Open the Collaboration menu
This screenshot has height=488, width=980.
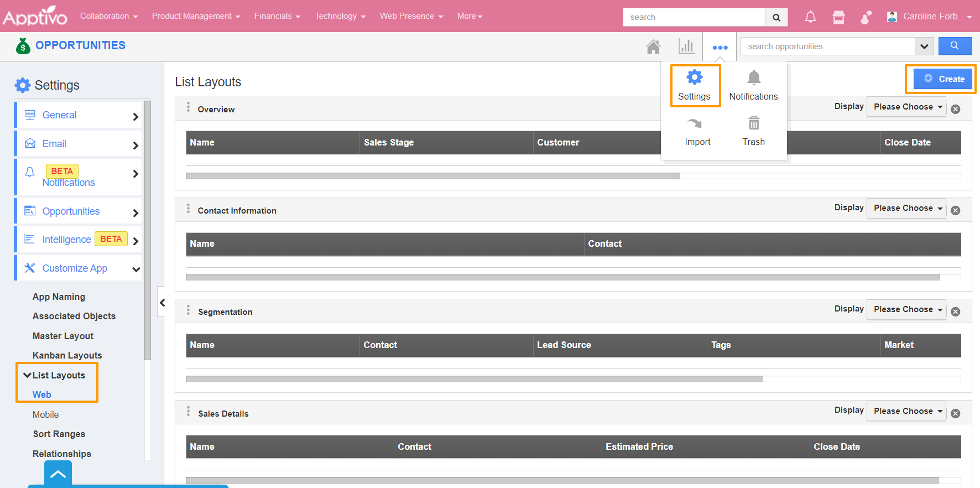[x=109, y=16]
